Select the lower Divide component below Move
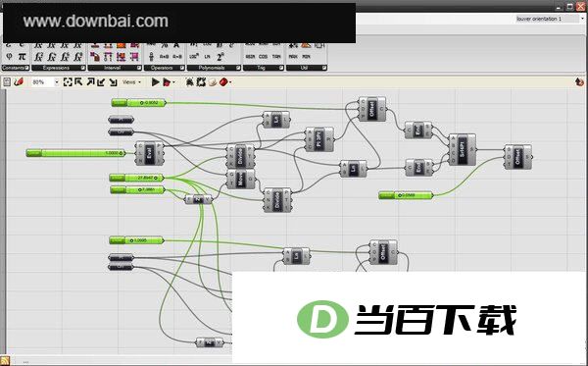Viewport: 588px width, 366px height. (x=277, y=200)
